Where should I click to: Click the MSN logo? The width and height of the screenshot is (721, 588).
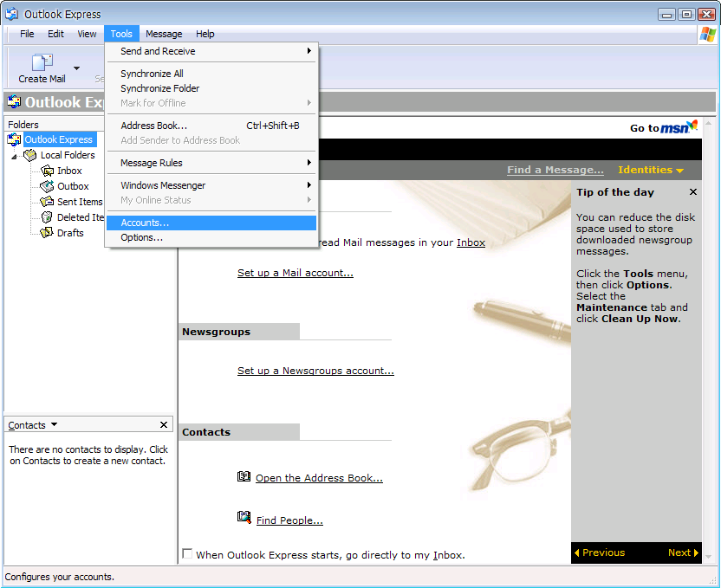[x=679, y=127]
